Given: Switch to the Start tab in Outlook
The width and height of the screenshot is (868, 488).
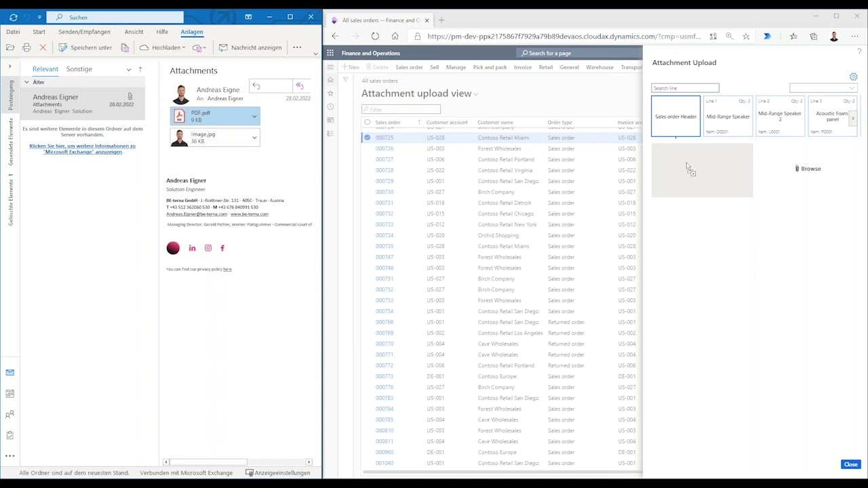Looking at the screenshot, I should (39, 32).
